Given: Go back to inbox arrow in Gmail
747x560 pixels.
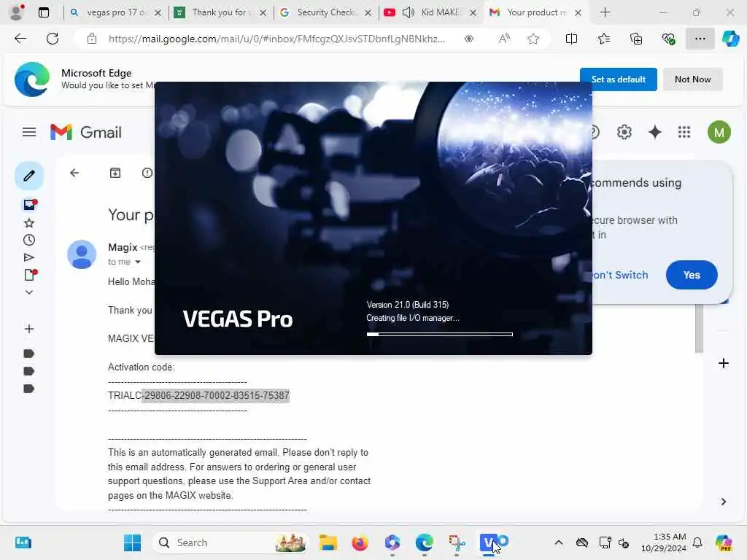Looking at the screenshot, I should click(74, 173).
